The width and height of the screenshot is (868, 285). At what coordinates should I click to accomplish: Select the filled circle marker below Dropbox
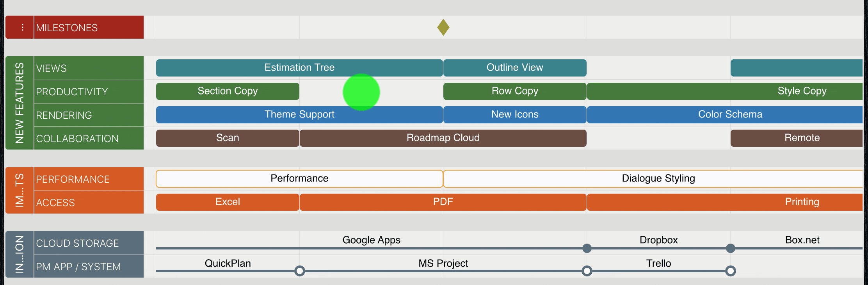(587, 248)
